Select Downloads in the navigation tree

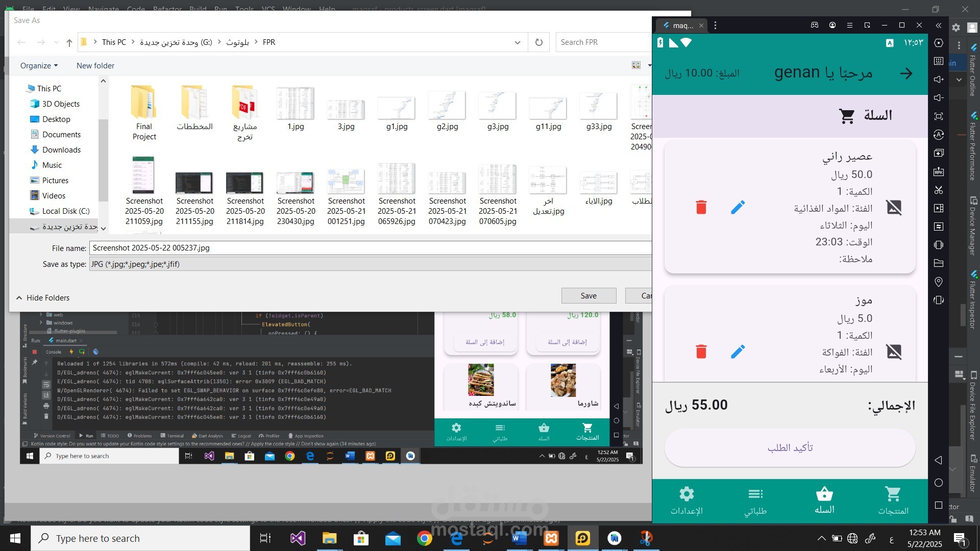(61, 150)
